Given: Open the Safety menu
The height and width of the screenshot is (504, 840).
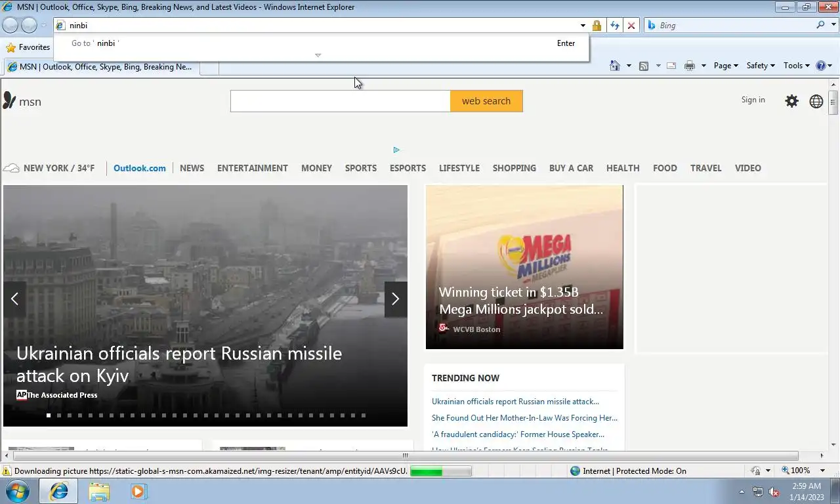Looking at the screenshot, I should (x=761, y=66).
